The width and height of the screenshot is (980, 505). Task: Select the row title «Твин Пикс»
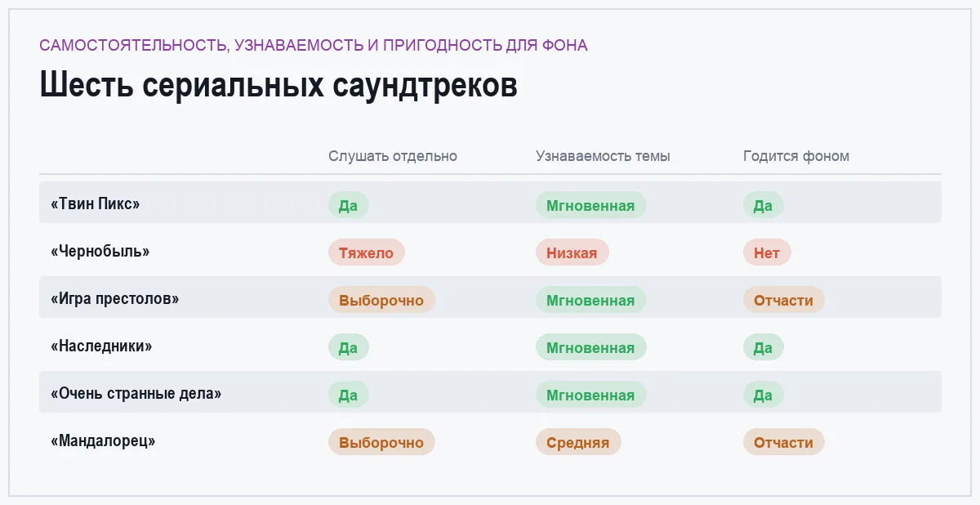tap(95, 203)
